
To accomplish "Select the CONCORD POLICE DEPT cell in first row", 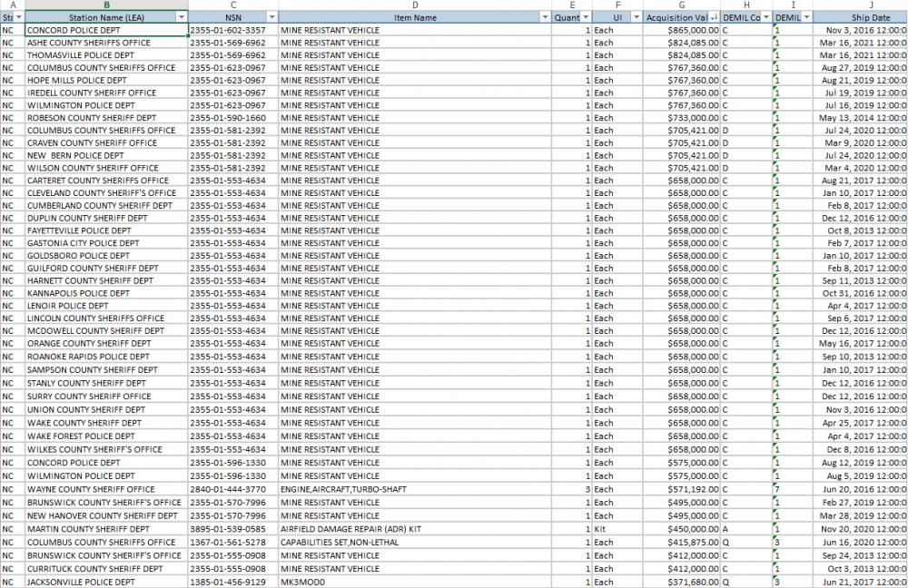I will click(x=106, y=30).
